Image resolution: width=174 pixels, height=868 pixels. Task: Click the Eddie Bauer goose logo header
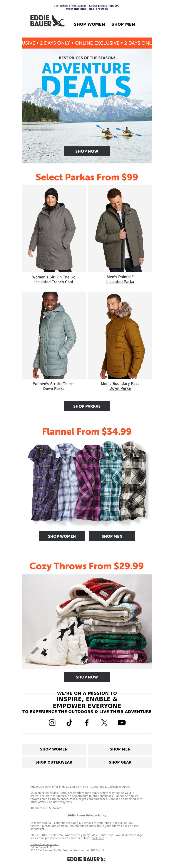click(47, 21)
